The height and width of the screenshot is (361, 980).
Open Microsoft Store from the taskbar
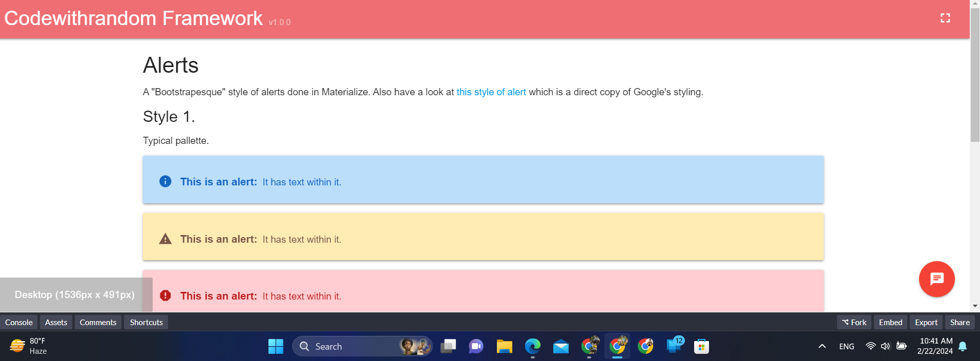[x=701, y=347]
